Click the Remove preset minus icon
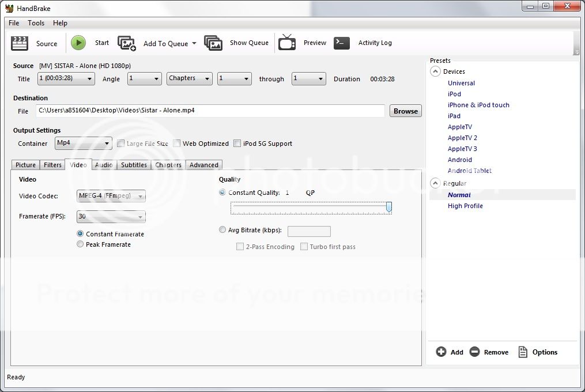The height and width of the screenshot is (392, 585). tap(474, 352)
